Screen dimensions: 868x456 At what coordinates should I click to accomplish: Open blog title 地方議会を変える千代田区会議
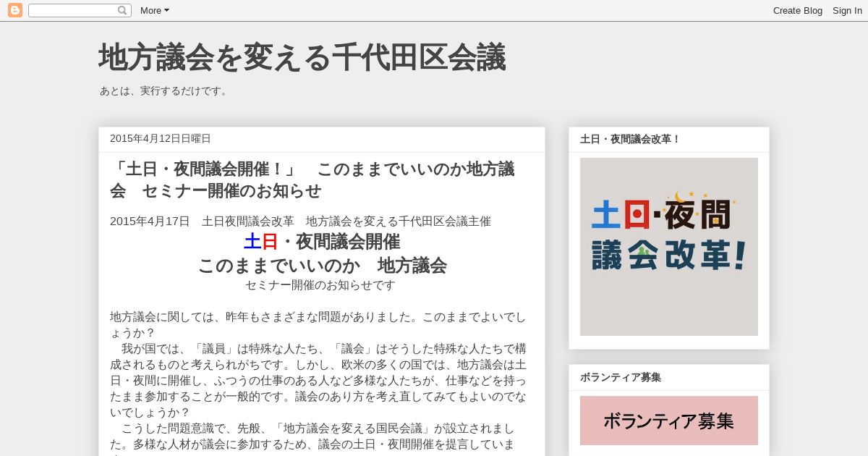[x=302, y=57]
